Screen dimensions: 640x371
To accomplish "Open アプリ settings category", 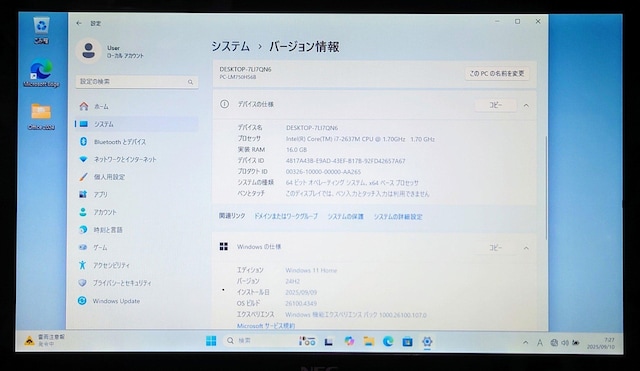I will coord(137,194).
